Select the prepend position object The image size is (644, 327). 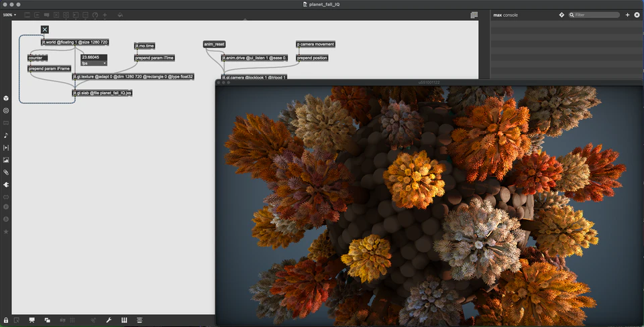click(312, 58)
